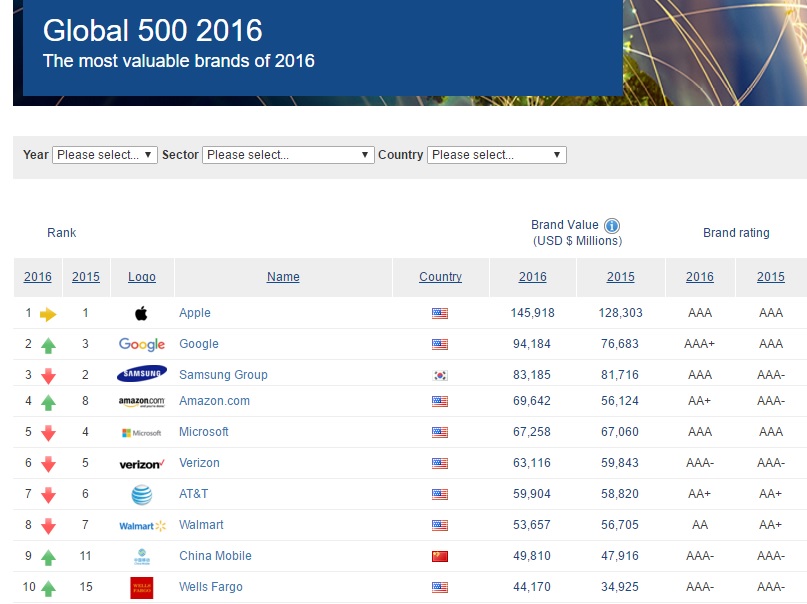Click the red down arrow in Samsung row
This screenshot has height=604, width=807.
tap(48, 376)
